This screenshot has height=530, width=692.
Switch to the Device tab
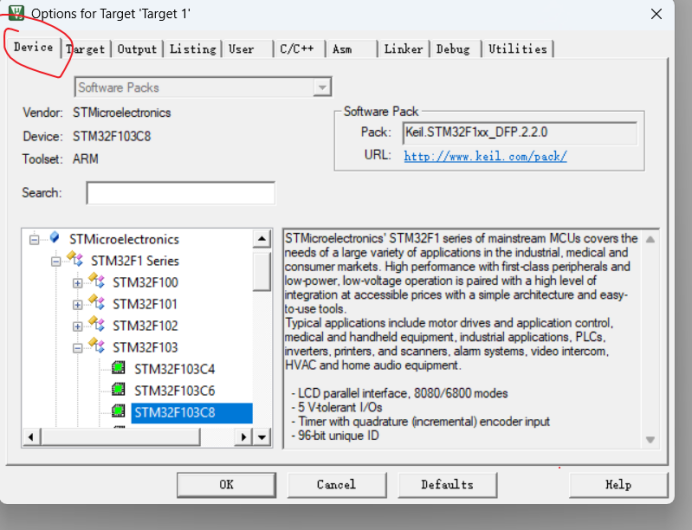point(33,47)
